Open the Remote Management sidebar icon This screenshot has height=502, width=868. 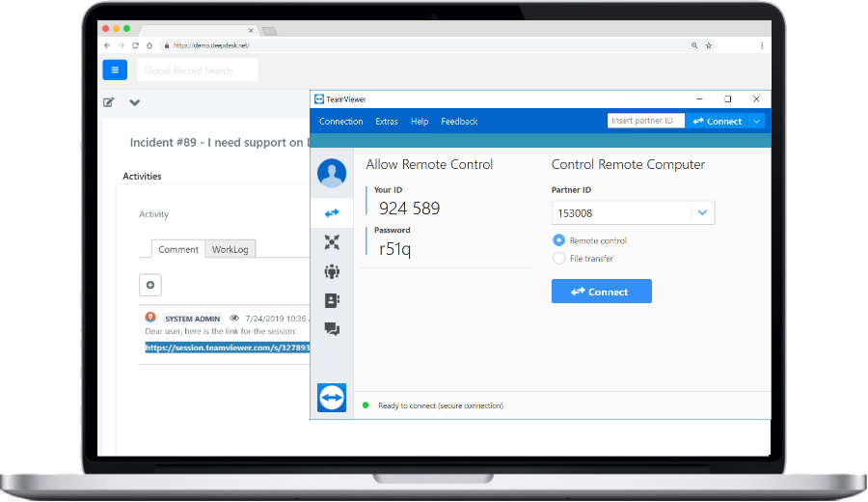332,242
